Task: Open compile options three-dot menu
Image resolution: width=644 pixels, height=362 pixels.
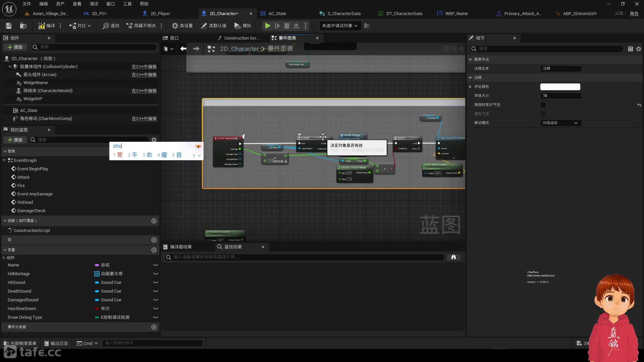Action: pos(60,26)
